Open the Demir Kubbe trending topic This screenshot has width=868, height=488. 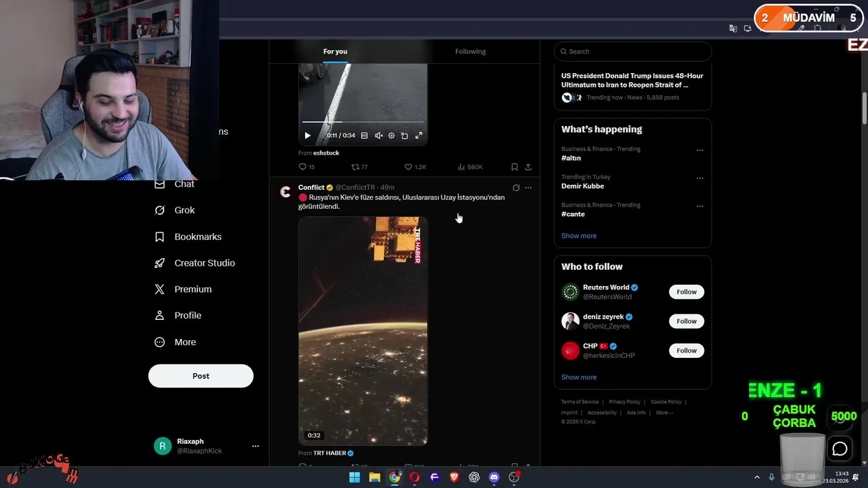coord(583,186)
